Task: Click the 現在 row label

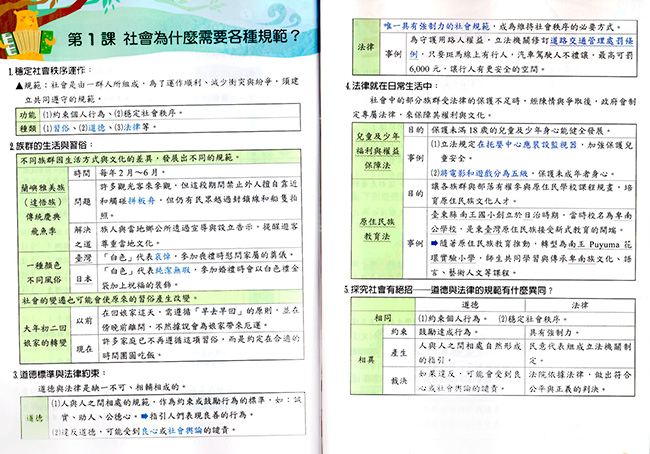Action: tap(85, 348)
